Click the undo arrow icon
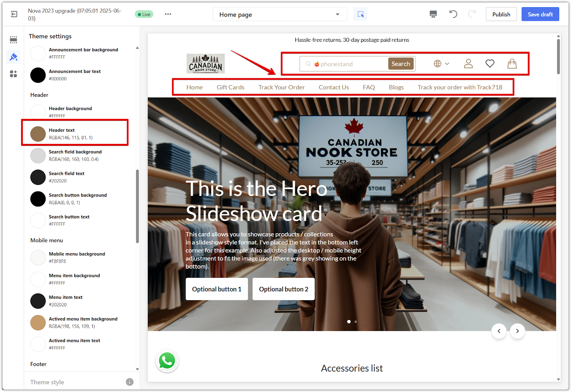 (453, 14)
